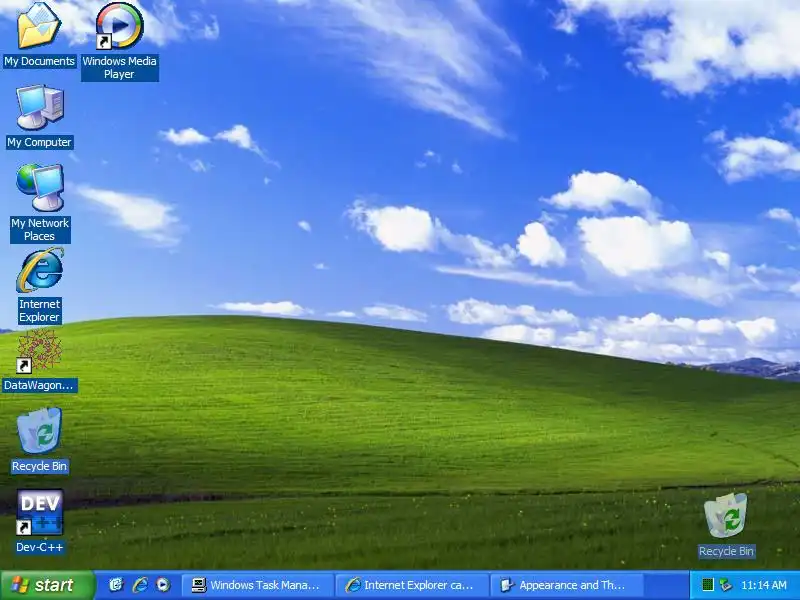The width and height of the screenshot is (800, 600).
Task: Click the Safely Remove Hardware tray icon
Action: click(725, 585)
